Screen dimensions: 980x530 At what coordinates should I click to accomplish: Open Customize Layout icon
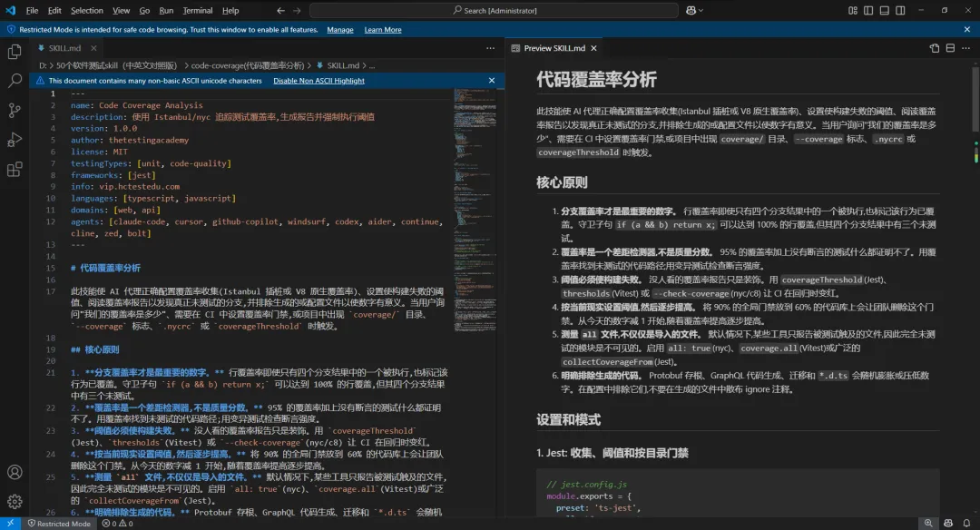(x=853, y=11)
